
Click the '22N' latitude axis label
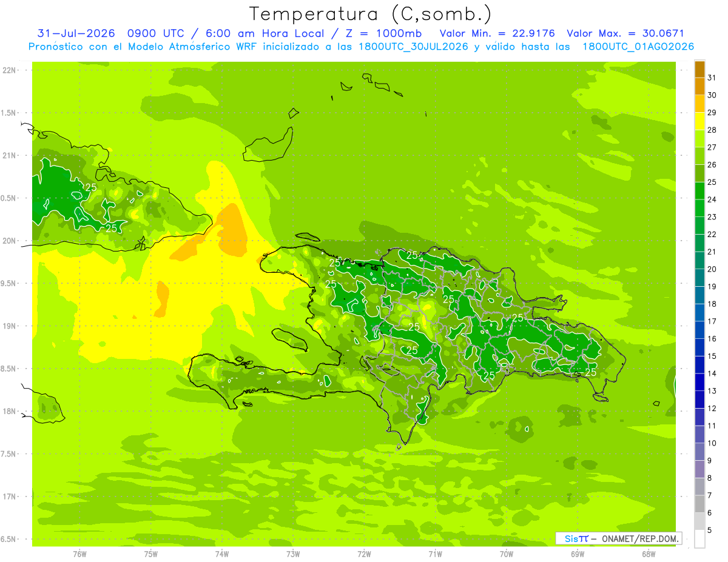click(x=10, y=70)
